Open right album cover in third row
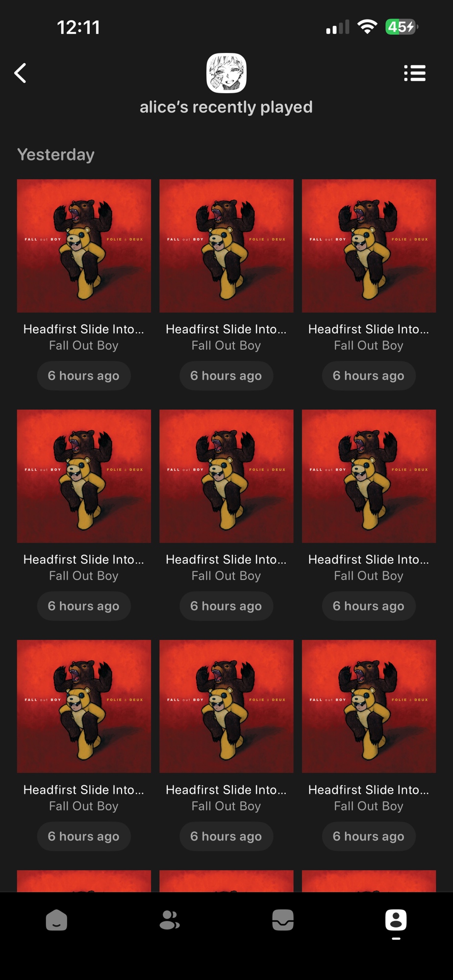 pos(369,706)
